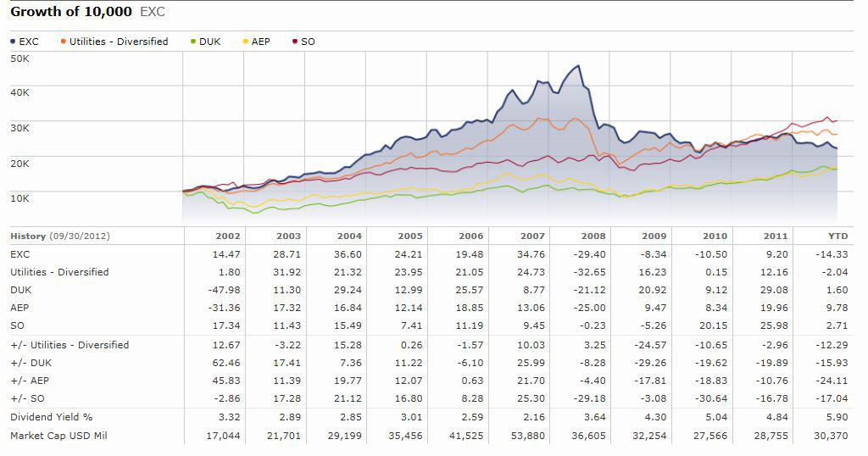
Task: Click the Market Cap USD Mil row label
Action: 58,436
